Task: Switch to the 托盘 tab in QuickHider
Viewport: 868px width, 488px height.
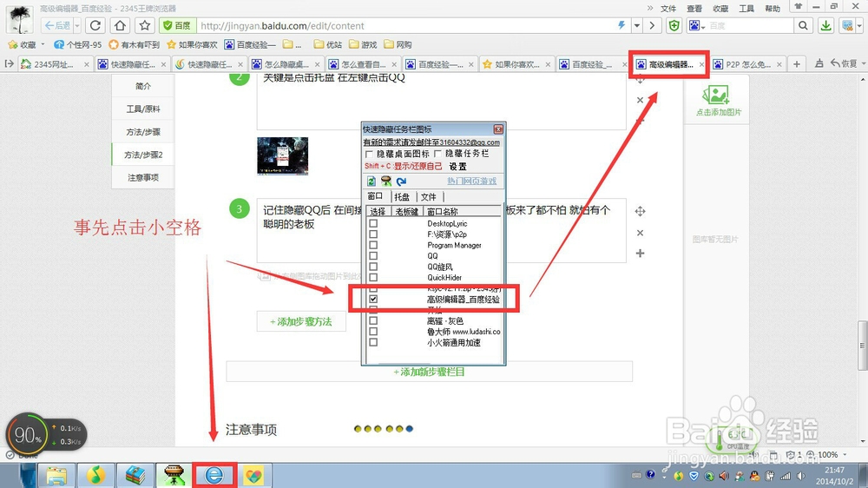Action: point(403,196)
